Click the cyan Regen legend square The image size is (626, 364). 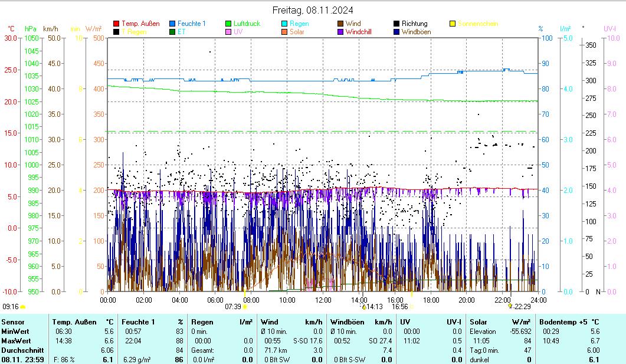[284, 24]
